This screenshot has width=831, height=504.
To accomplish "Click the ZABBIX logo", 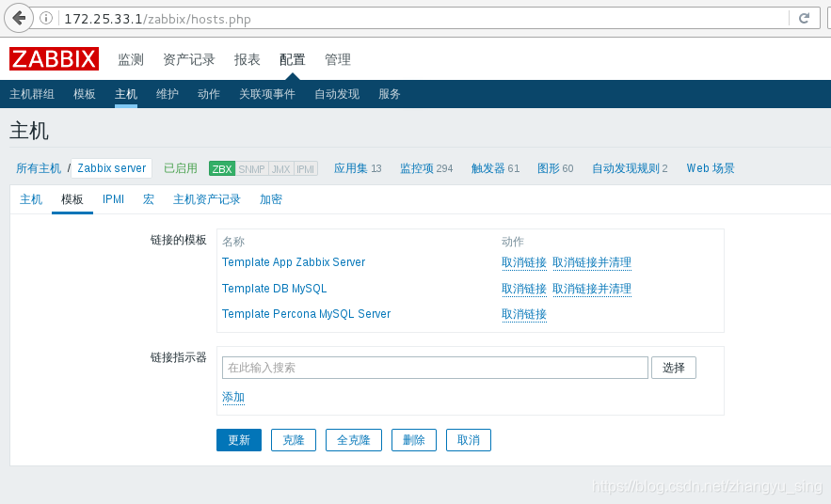I will click(54, 58).
